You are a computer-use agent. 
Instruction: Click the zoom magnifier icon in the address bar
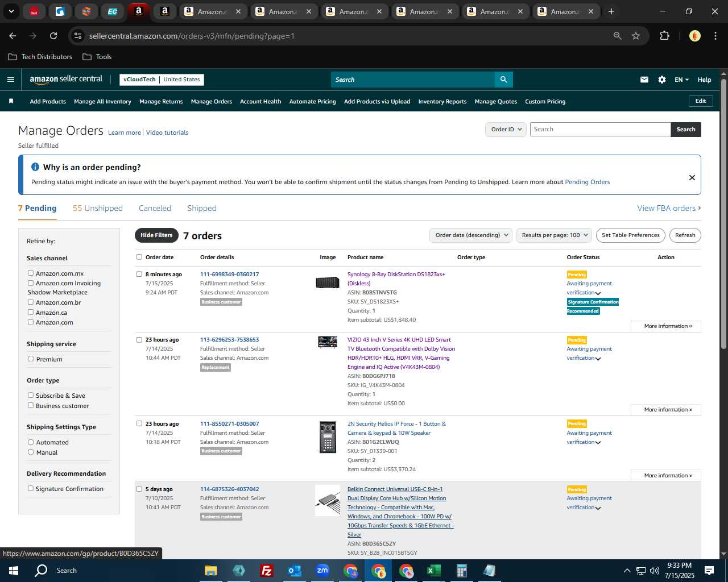618,36
